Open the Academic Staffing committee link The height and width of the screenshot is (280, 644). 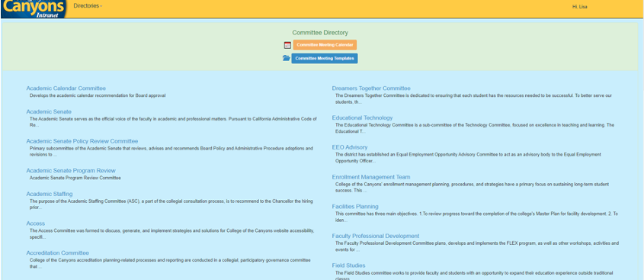click(50, 194)
